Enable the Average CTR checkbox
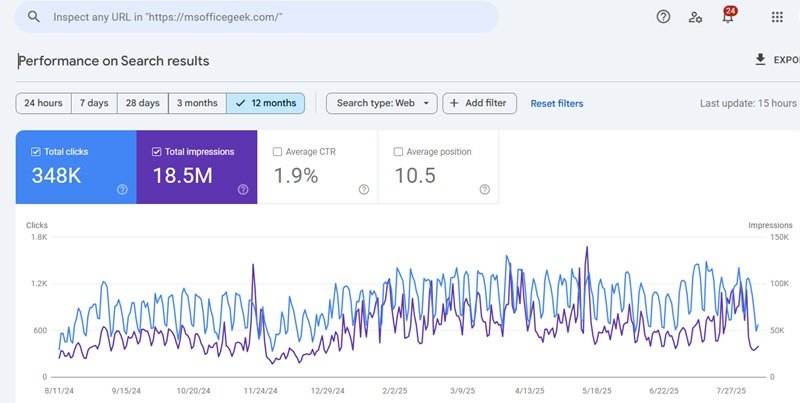 [x=278, y=152]
